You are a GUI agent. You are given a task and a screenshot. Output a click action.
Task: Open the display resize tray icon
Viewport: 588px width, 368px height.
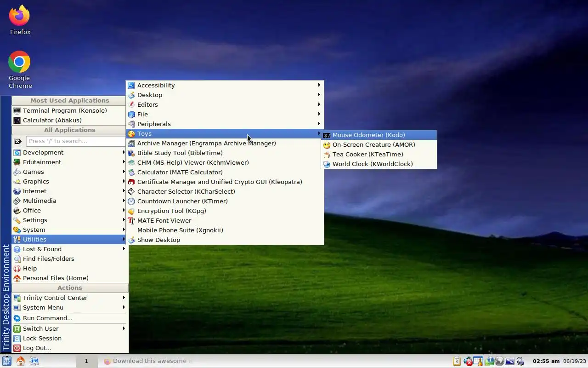pyautogui.click(x=509, y=361)
